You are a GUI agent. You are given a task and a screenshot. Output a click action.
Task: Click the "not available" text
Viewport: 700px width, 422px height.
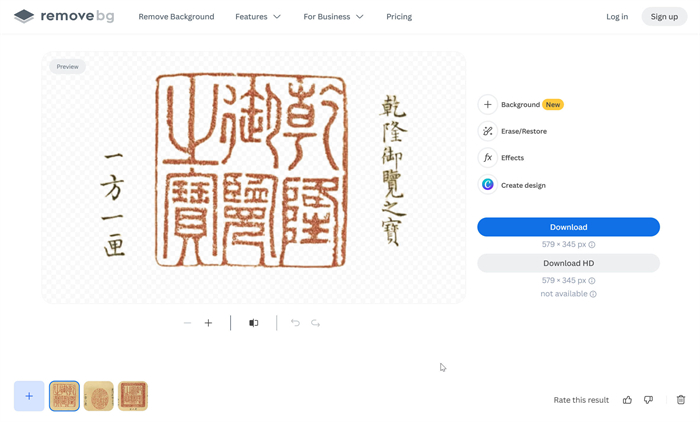pyautogui.click(x=564, y=294)
